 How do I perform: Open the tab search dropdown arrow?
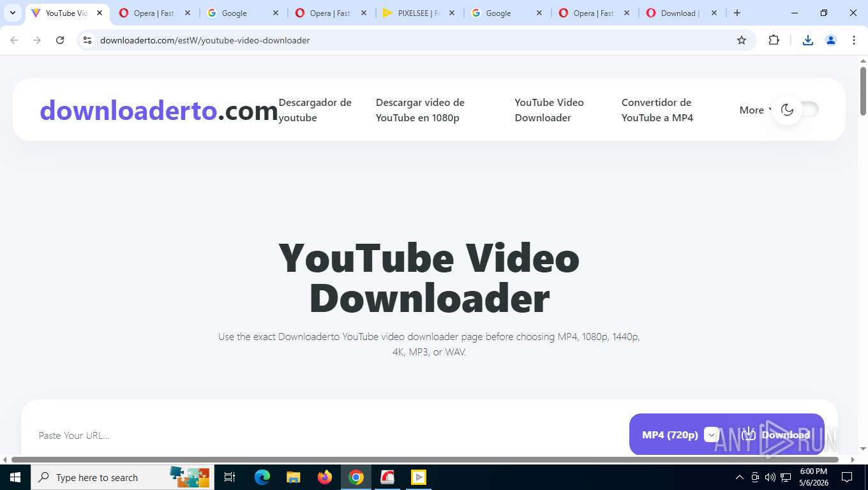[x=12, y=13]
